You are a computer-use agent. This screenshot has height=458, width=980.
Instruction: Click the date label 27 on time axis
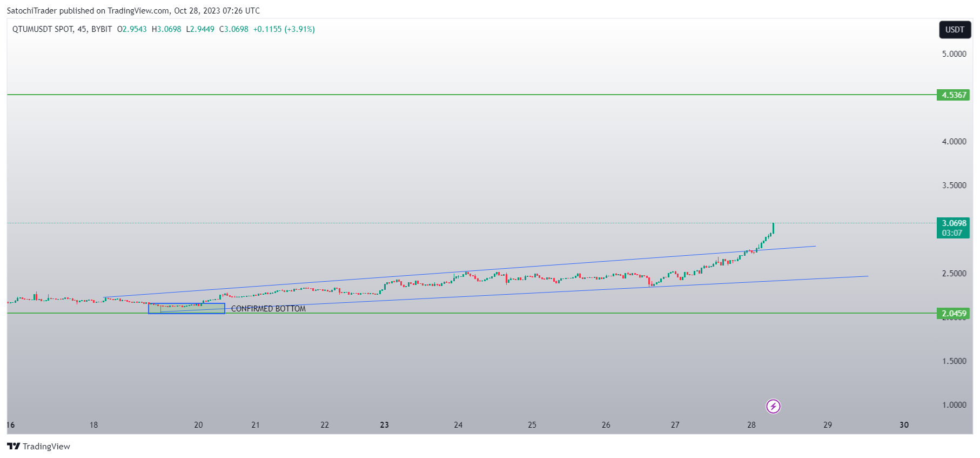click(x=675, y=425)
